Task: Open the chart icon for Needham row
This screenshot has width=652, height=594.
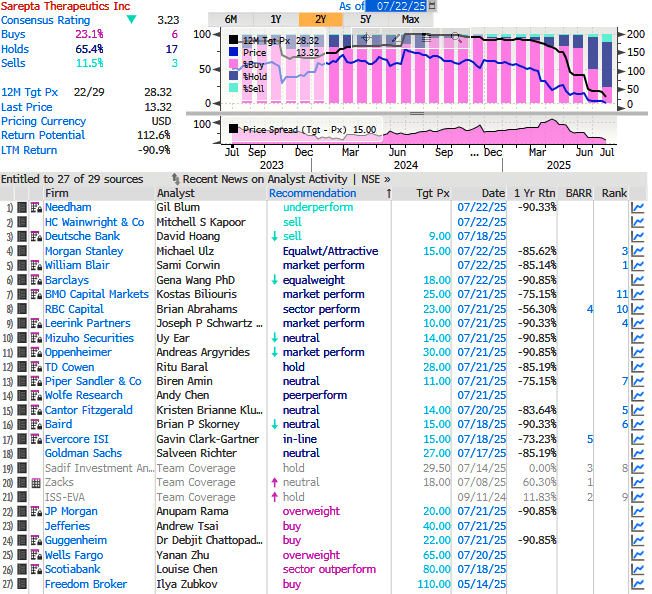Action: (x=637, y=207)
